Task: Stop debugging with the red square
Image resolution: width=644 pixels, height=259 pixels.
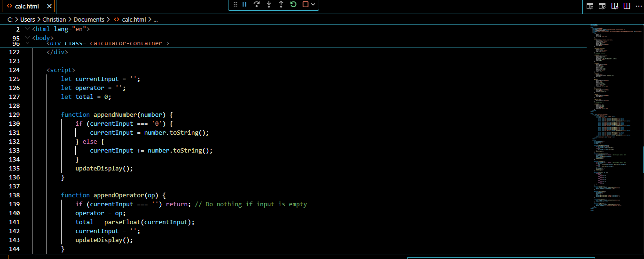Action: click(x=306, y=4)
